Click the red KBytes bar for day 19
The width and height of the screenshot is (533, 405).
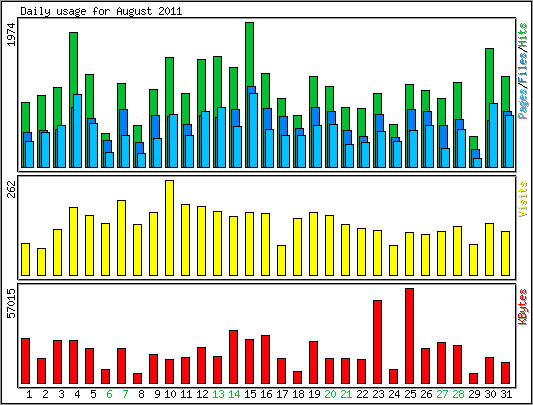tap(313, 362)
